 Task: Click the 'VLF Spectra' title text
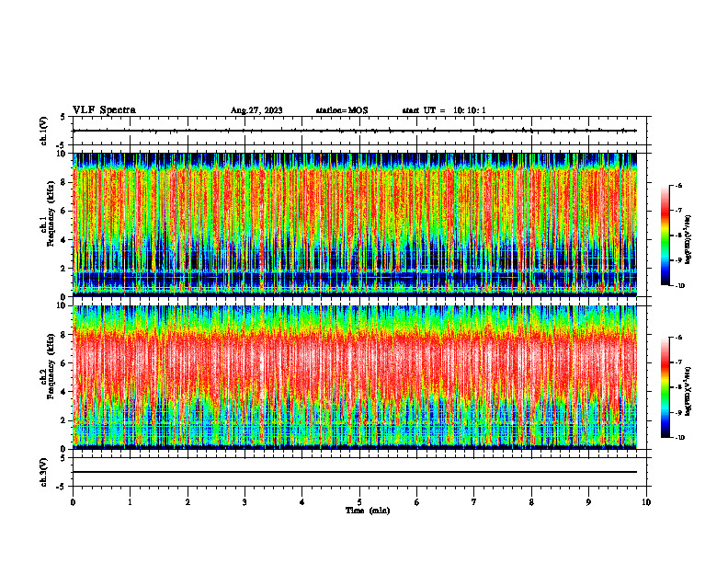pyautogui.click(x=104, y=110)
